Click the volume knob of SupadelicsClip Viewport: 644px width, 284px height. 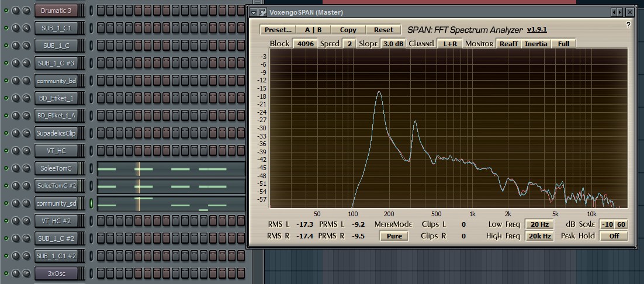[x=26, y=133]
